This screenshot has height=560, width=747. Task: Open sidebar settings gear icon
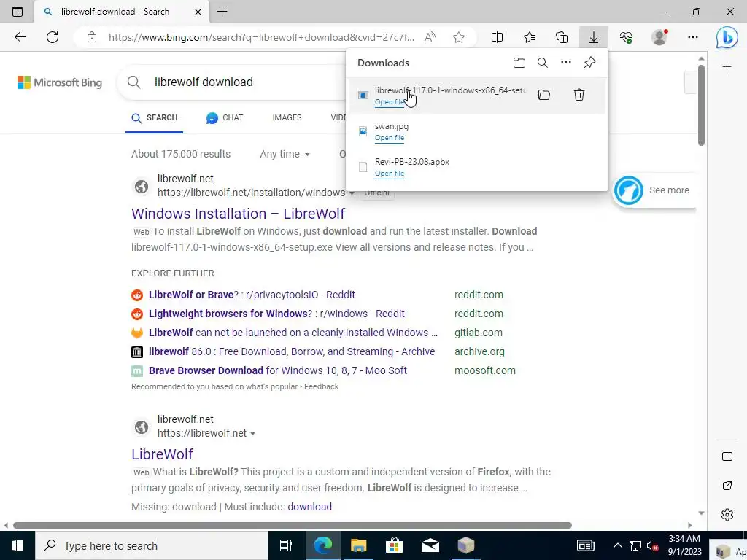click(x=727, y=515)
